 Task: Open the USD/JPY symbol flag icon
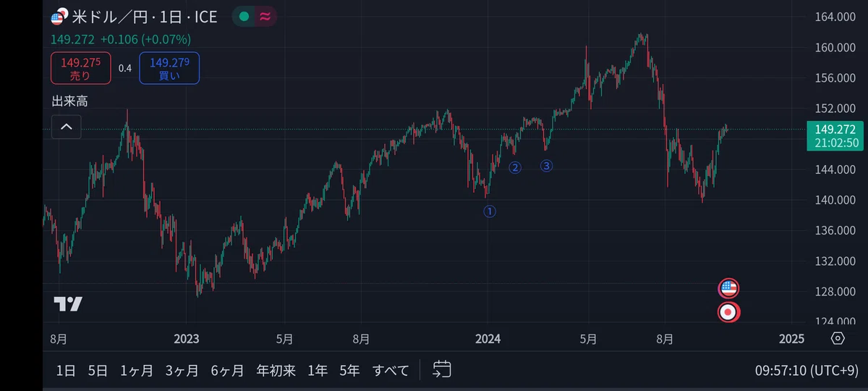point(60,17)
